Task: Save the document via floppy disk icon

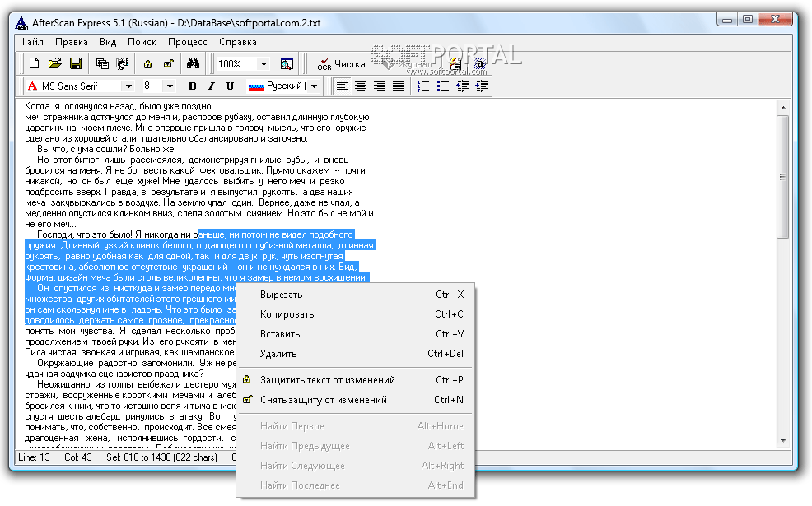Action: pos(75,63)
